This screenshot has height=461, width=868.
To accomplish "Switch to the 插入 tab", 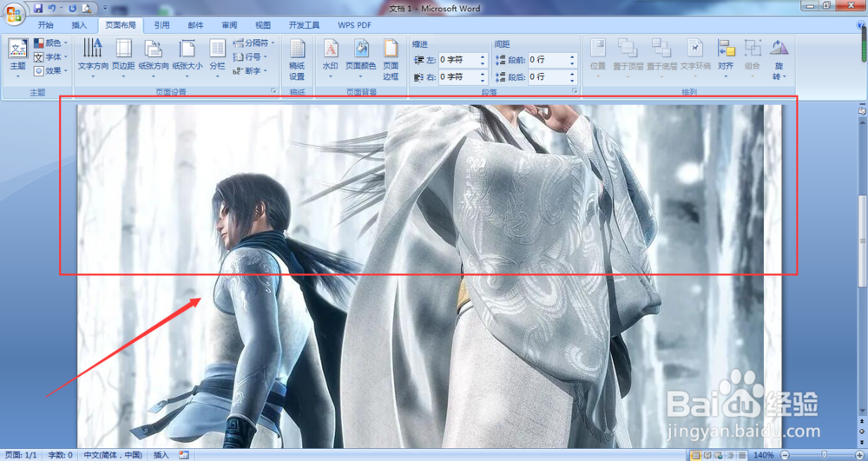I will point(79,25).
